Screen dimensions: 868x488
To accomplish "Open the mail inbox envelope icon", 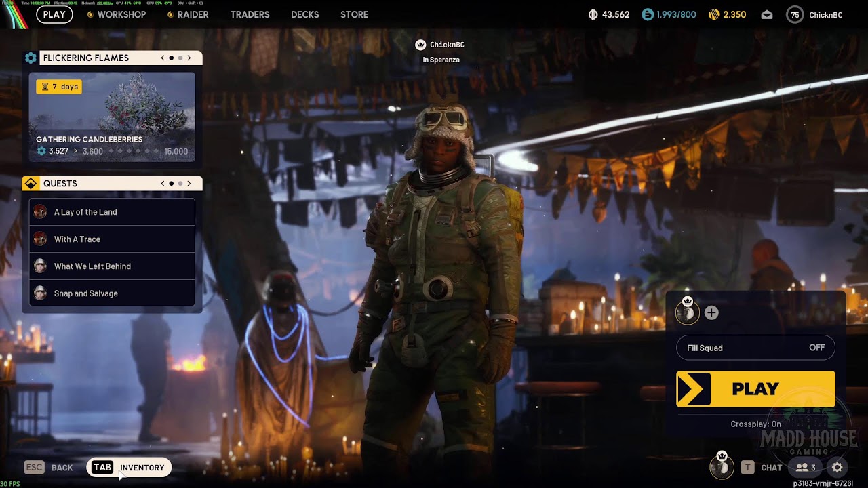I will pyautogui.click(x=767, y=15).
